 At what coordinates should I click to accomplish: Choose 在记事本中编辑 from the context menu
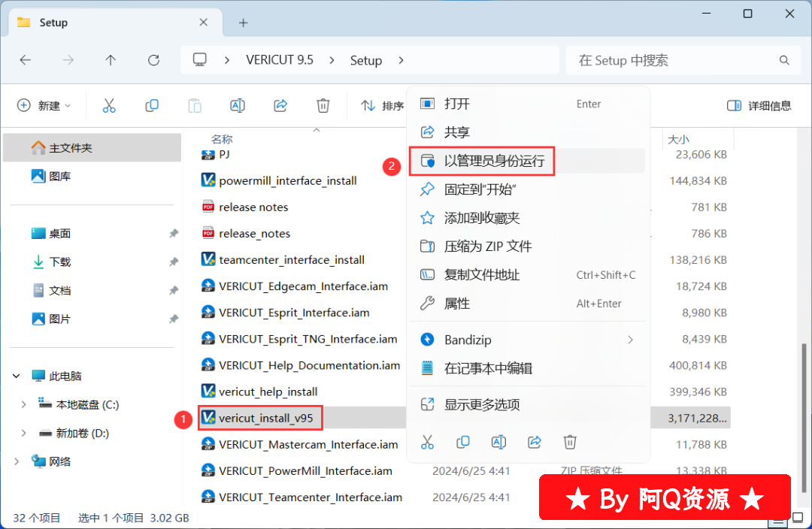pyautogui.click(x=527, y=368)
